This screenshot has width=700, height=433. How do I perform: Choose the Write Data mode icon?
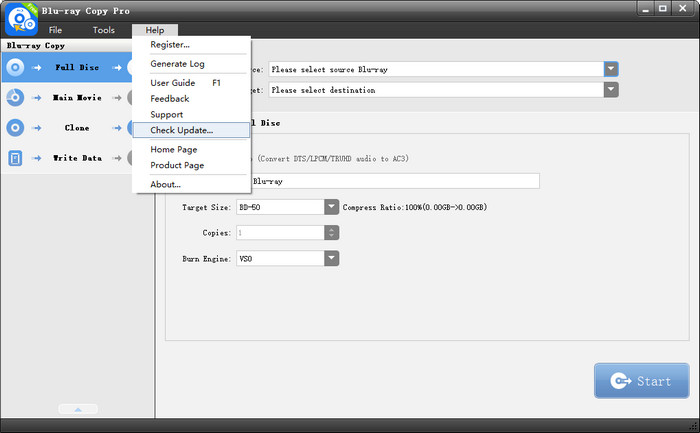tap(15, 158)
